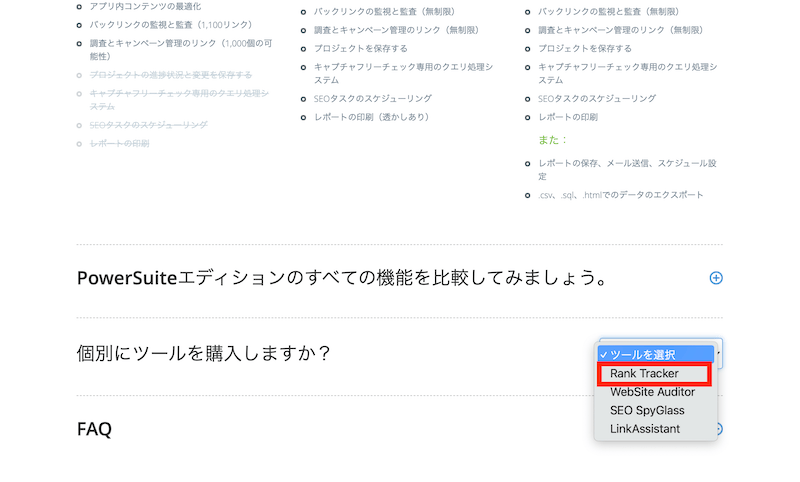Open the FAQ section heading
This screenshot has width=800, height=482.
click(94, 429)
